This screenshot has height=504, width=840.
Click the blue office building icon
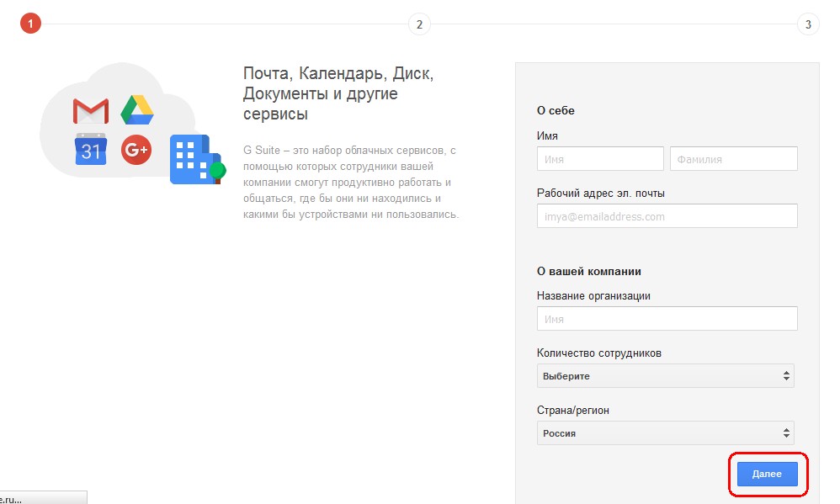[x=197, y=160]
